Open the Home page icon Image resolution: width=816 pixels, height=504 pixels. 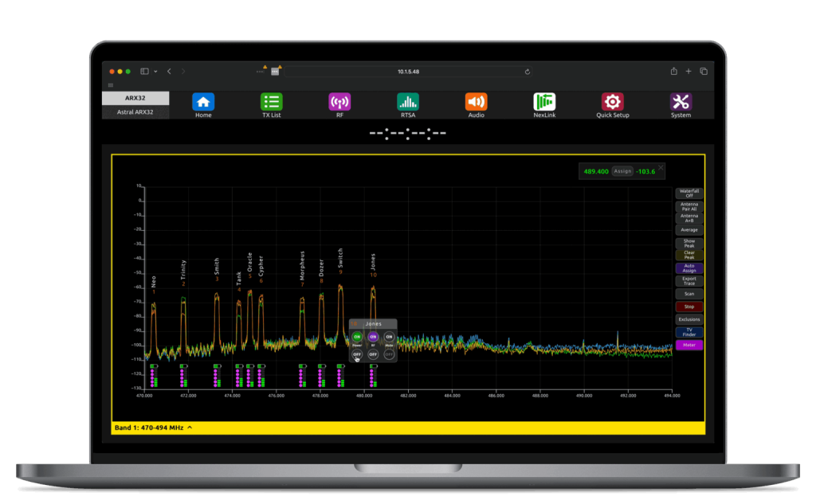(203, 102)
